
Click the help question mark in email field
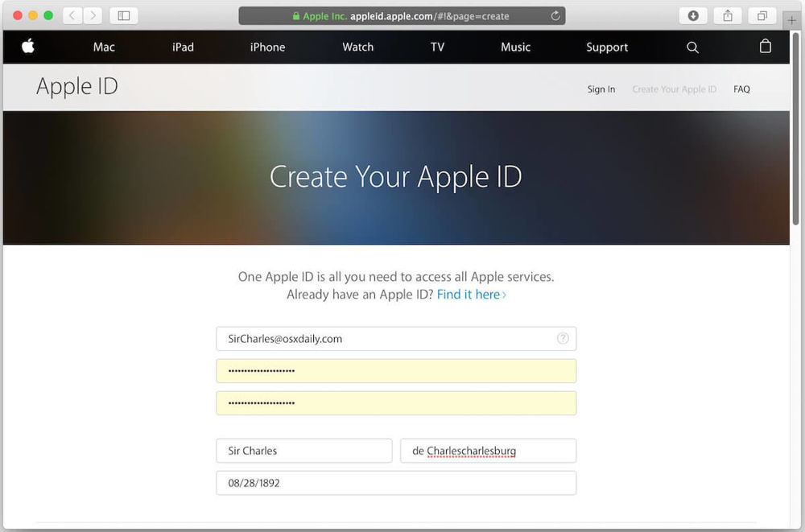click(x=563, y=338)
